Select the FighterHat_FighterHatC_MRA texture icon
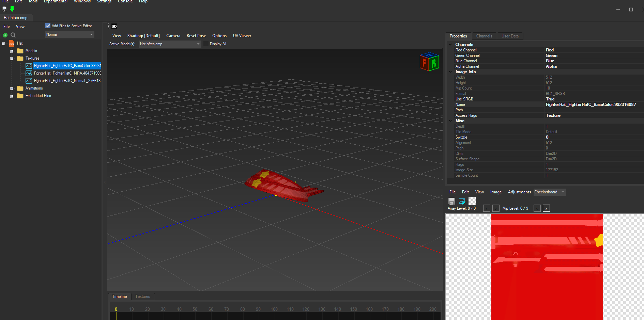 click(x=29, y=73)
